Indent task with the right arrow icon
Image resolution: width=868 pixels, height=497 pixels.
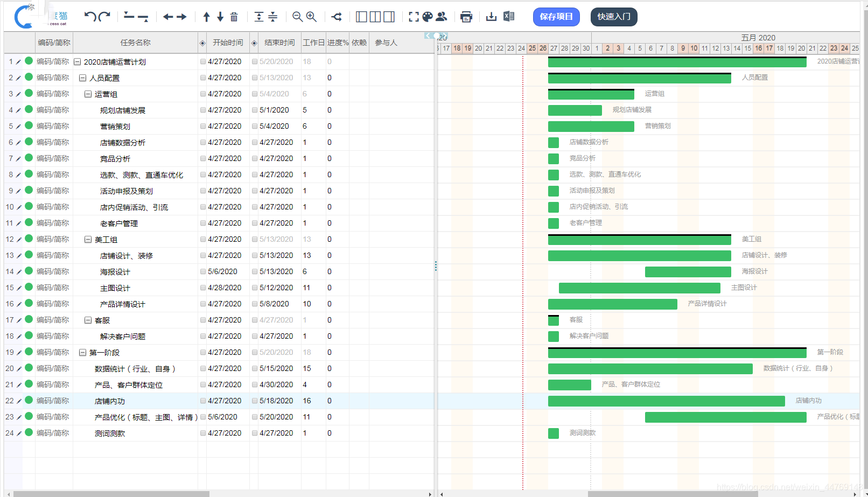pos(182,17)
